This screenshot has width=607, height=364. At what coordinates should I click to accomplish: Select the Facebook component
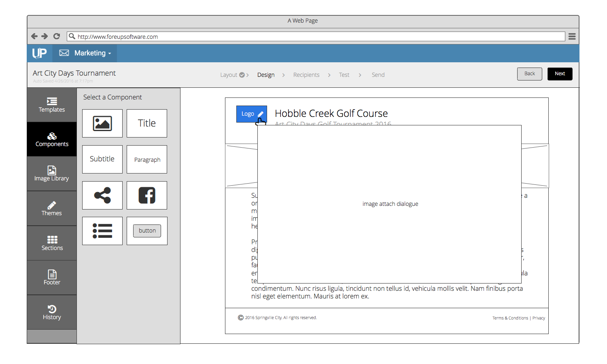[x=147, y=195]
